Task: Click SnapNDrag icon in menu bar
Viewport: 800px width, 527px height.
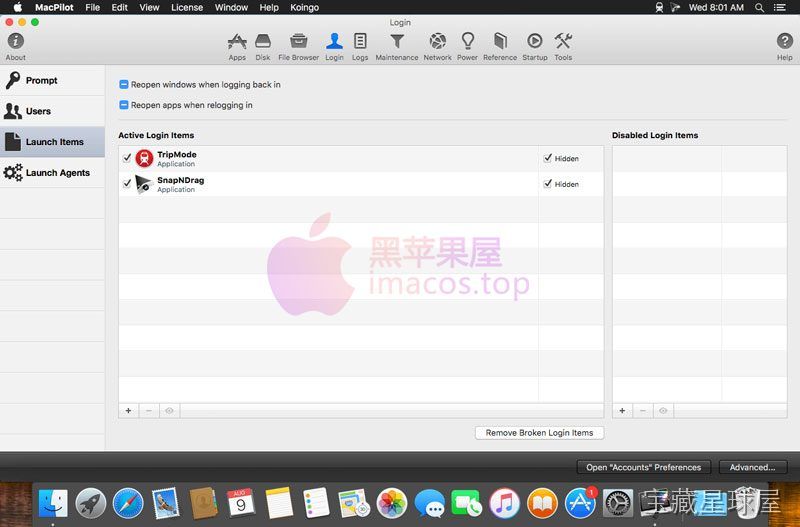Action: click(676, 7)
